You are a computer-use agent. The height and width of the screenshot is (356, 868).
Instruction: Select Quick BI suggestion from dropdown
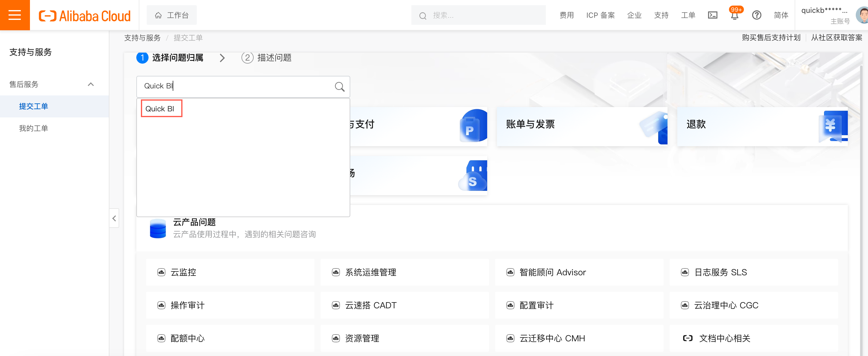tap(160, 109)
